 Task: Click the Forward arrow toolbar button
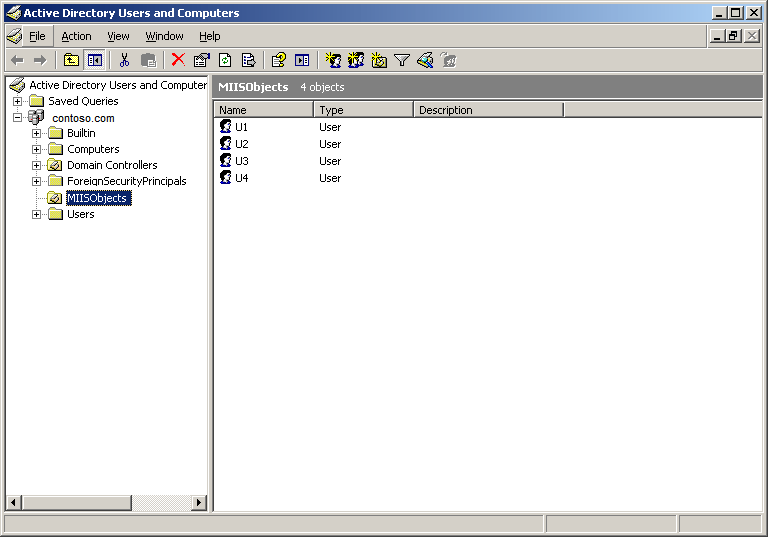tap(40, 60)
